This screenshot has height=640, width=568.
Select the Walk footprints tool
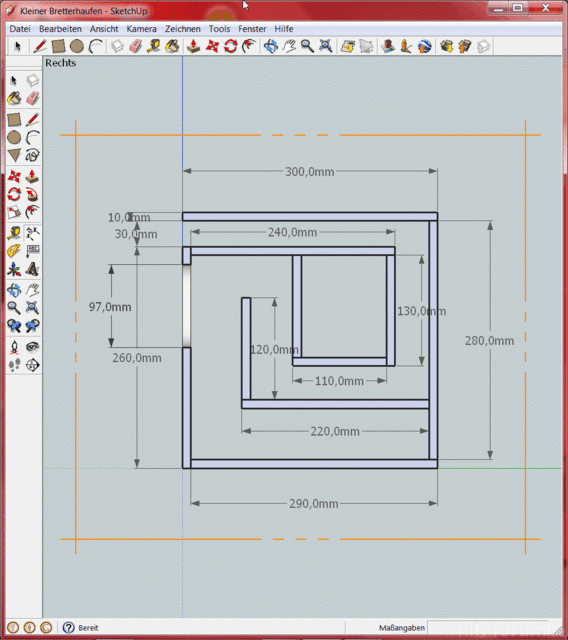pos(14,364)
